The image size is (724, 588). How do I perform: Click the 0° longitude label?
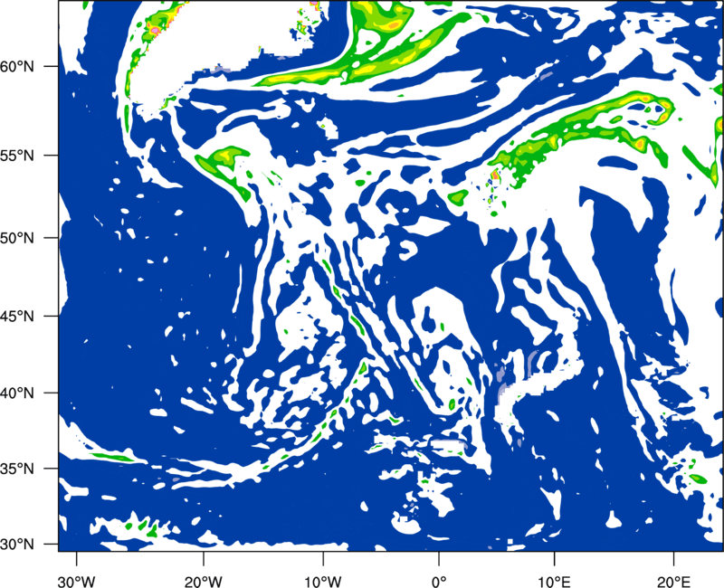[x=439, y=582]
